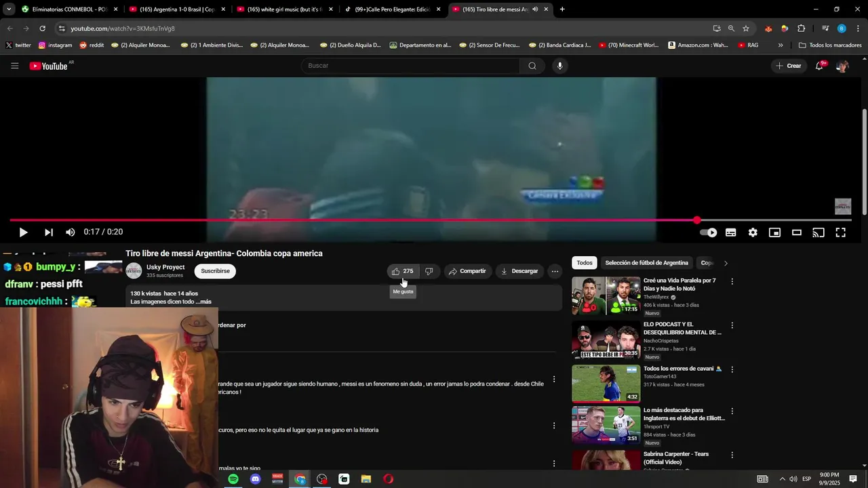Click the search magnifier button
This screenshot has height=488, width=868.
pos(532,66)
